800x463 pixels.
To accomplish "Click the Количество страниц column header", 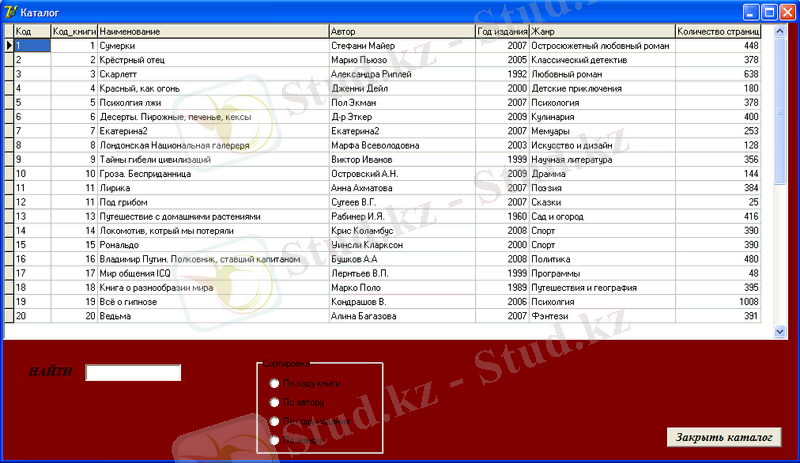I will (x=718, y=31).
